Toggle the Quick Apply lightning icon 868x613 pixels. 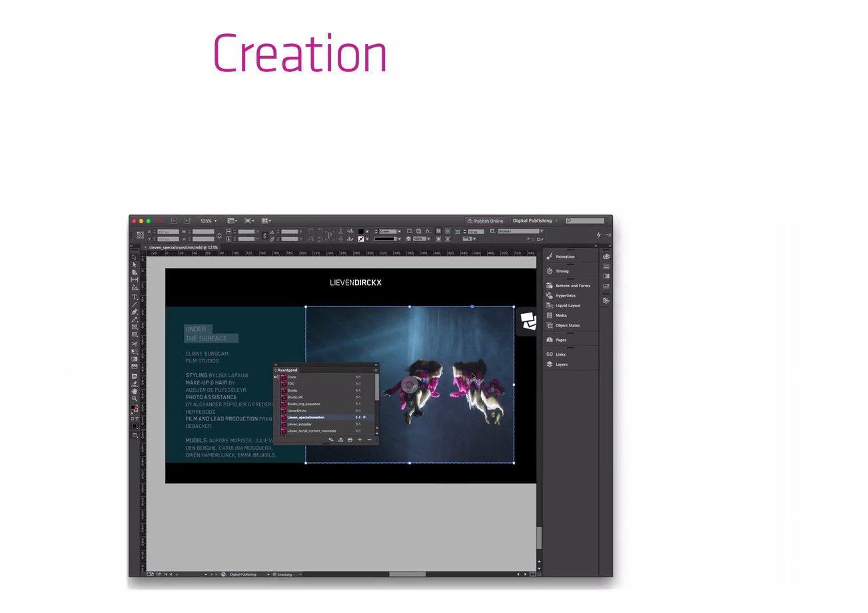click(x=598, y=235)
